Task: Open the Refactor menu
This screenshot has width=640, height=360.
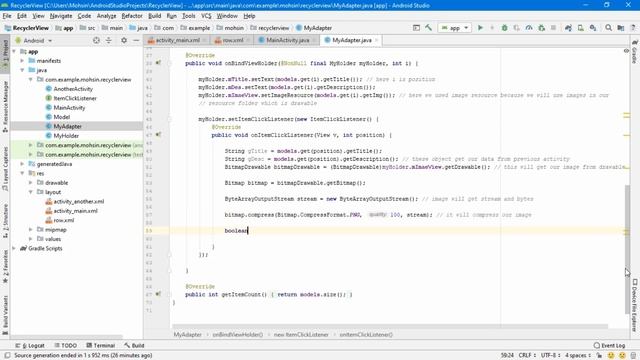Action: (132, 16)
